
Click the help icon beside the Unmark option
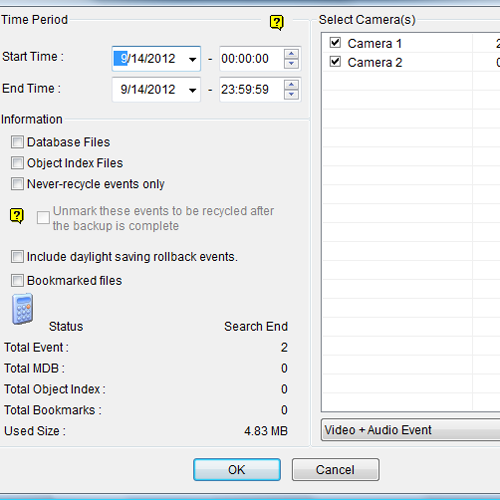[x=17, y=216]
